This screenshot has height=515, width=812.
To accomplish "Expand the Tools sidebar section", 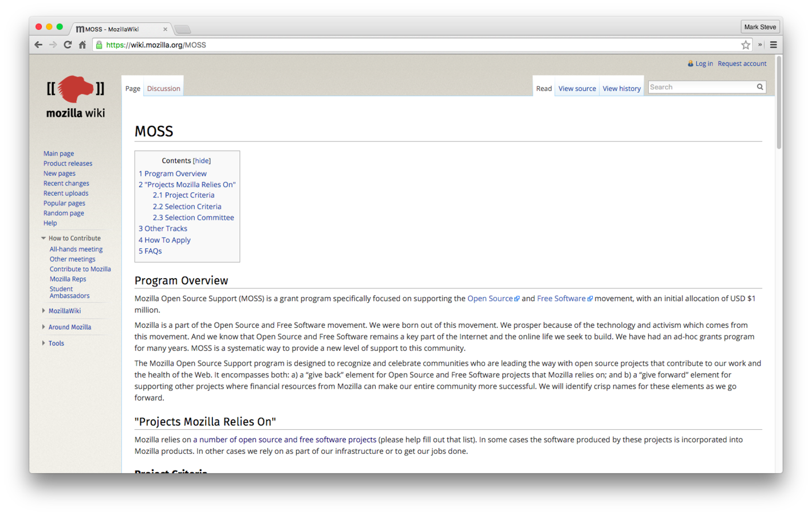I will coord(56,343).
